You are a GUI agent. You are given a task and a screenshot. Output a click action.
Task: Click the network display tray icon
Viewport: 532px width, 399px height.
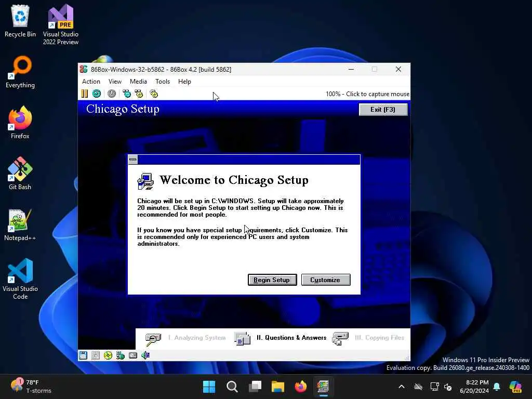tap(434, 387)
